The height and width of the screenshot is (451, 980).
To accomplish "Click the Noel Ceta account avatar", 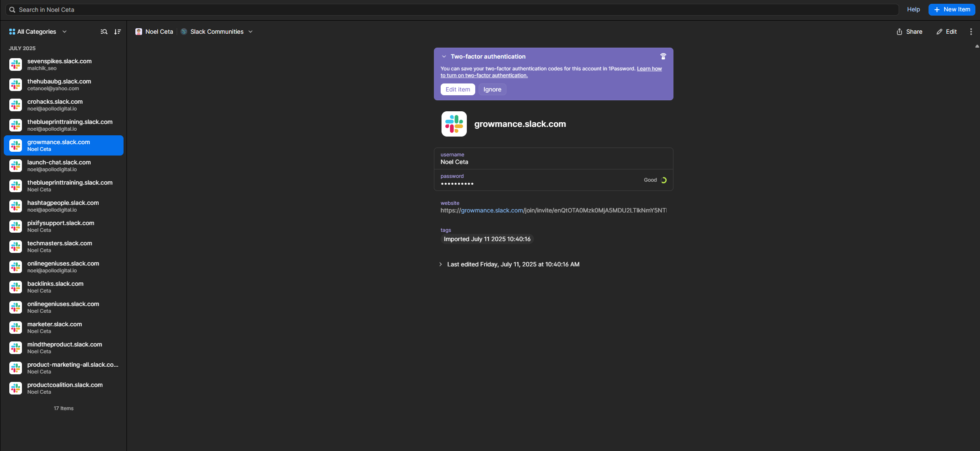I will (x=138, y=32).
